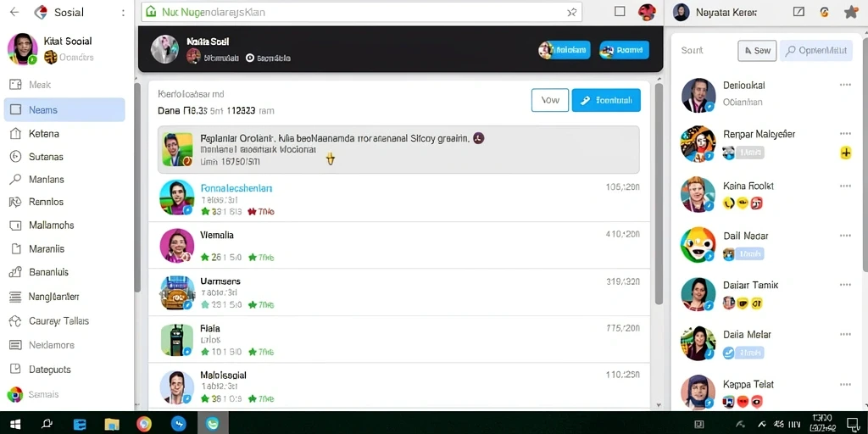Open the Sosial header options dots

click(x=123, y=12)
